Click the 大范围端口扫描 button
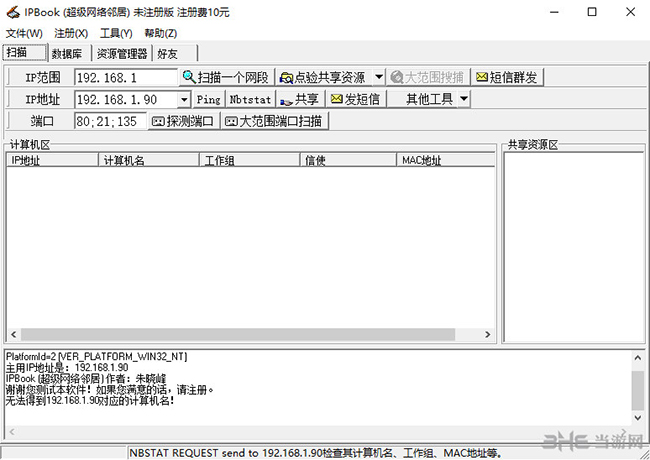 coord(274,121)
